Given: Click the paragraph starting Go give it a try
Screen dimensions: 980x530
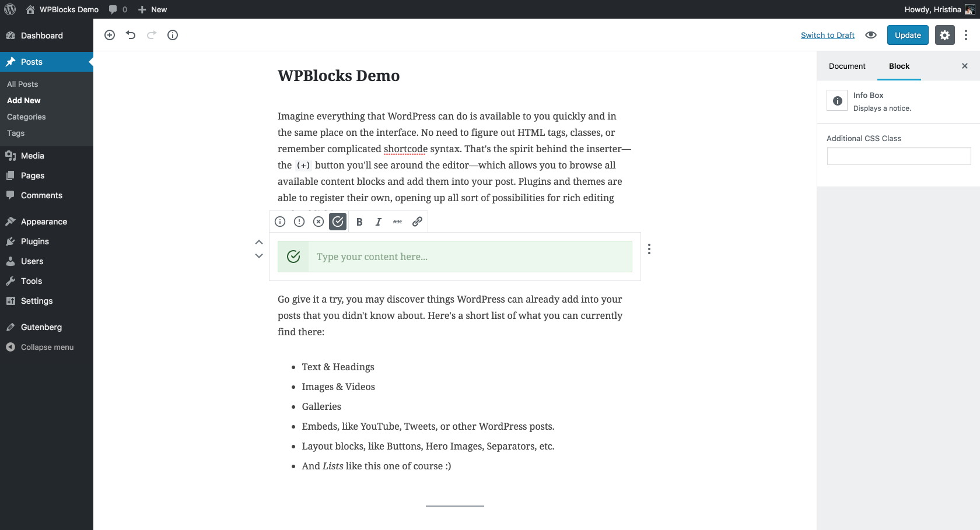Looking at the screenshot, I should coord(450,315).
